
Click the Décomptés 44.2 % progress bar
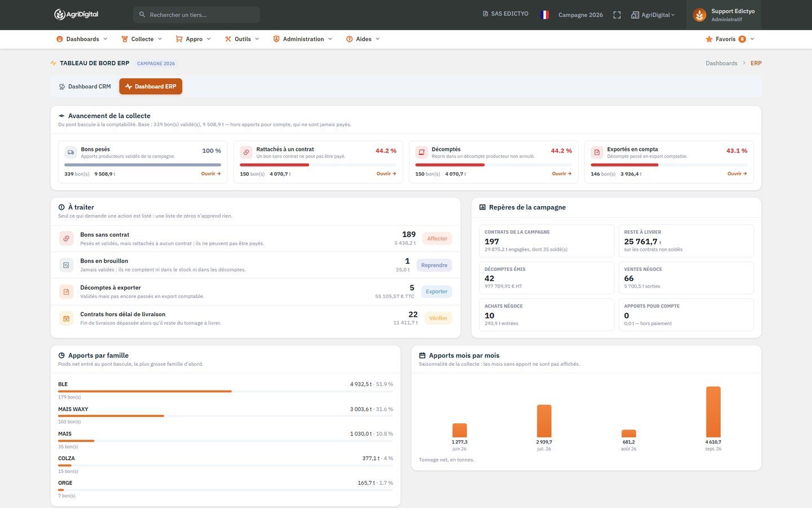coord(493,165)
